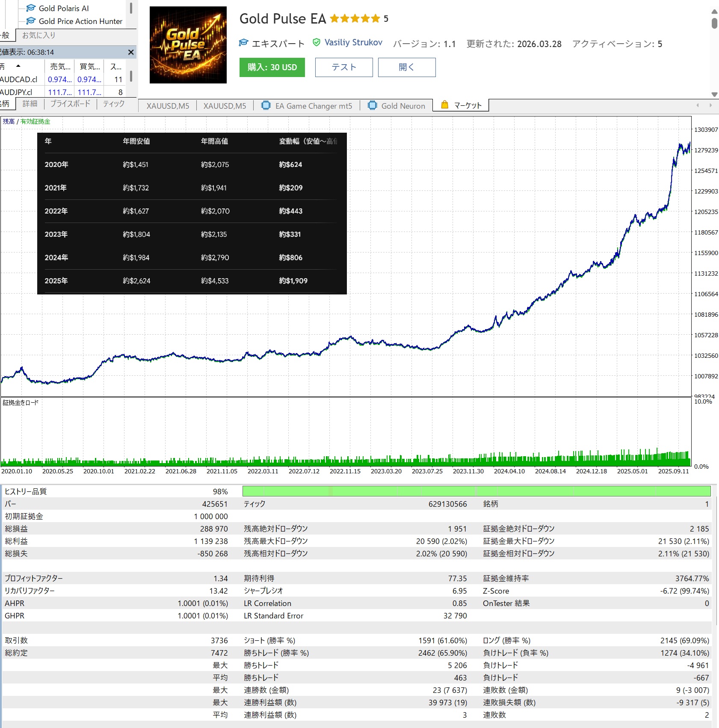Click the 更新された date 2026.03.28
Screen dimensions: 719x728
point(539,44)
